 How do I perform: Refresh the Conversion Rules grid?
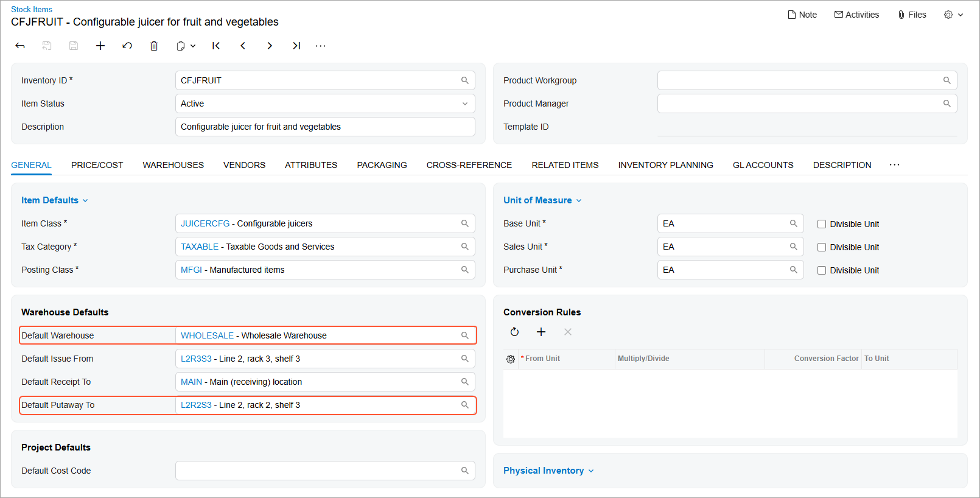coord(514,332)
